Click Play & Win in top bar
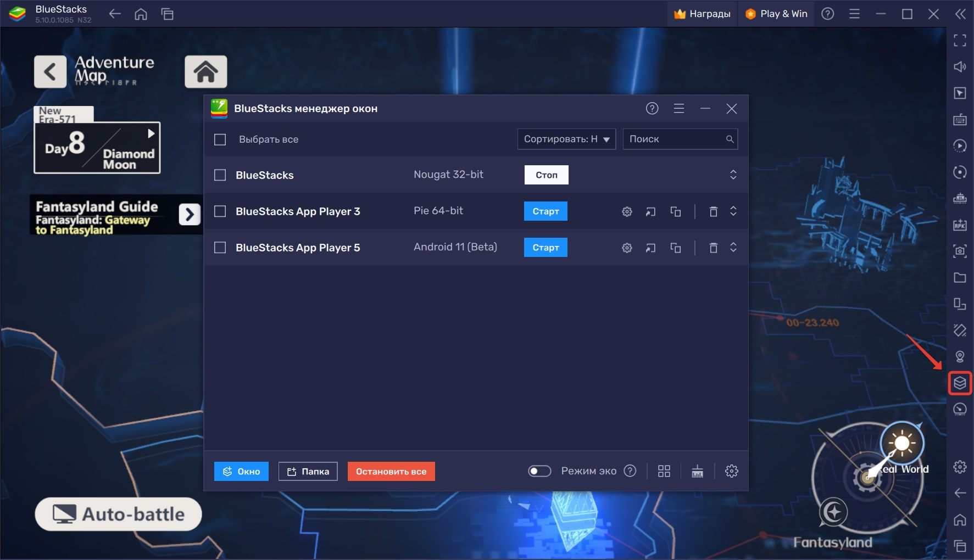 776,14
